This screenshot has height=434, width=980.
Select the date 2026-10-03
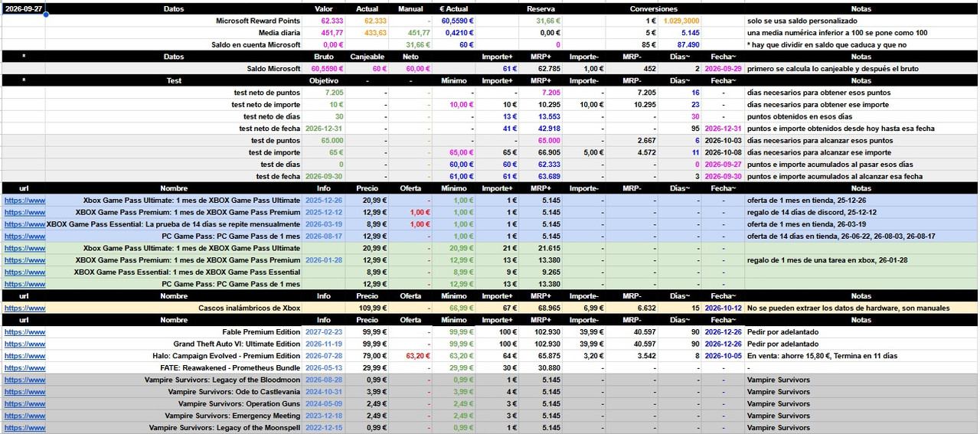(724, 141)
